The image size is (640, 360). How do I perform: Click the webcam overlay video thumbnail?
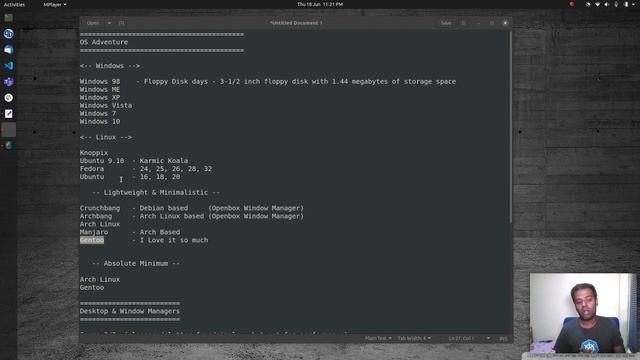coord(583,313)
